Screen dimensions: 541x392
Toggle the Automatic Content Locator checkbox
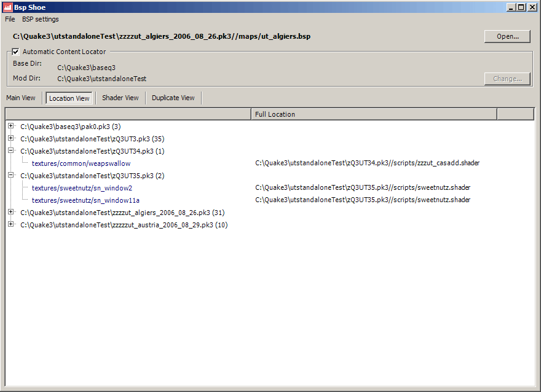click(16, 52)
